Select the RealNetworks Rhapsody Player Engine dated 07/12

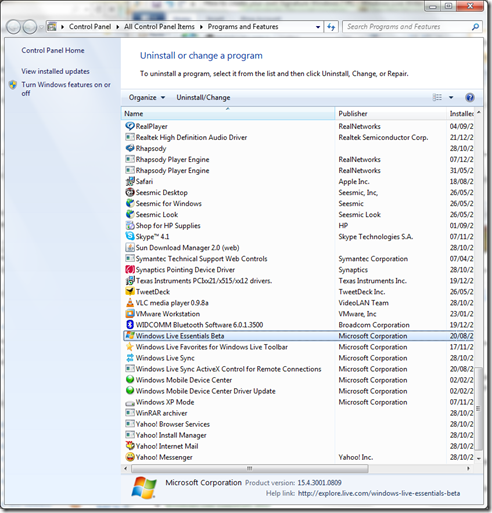299,159
